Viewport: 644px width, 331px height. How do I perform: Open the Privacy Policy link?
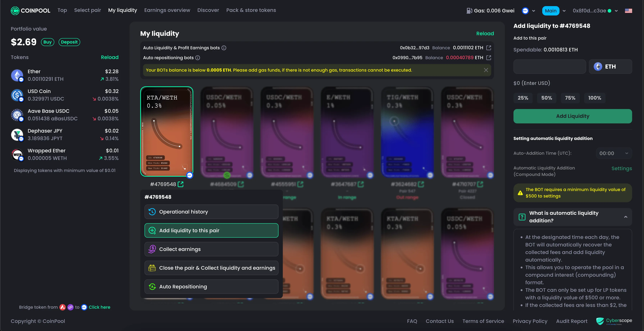(530, 321)
